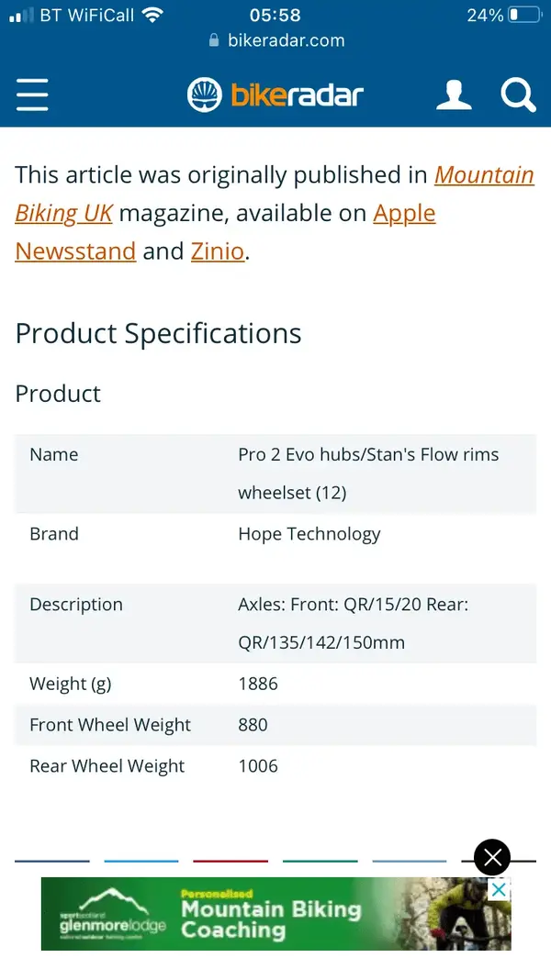This screenshot has width=551, height=980.
Task: Select the green share bar
Action: coord(320,862)
